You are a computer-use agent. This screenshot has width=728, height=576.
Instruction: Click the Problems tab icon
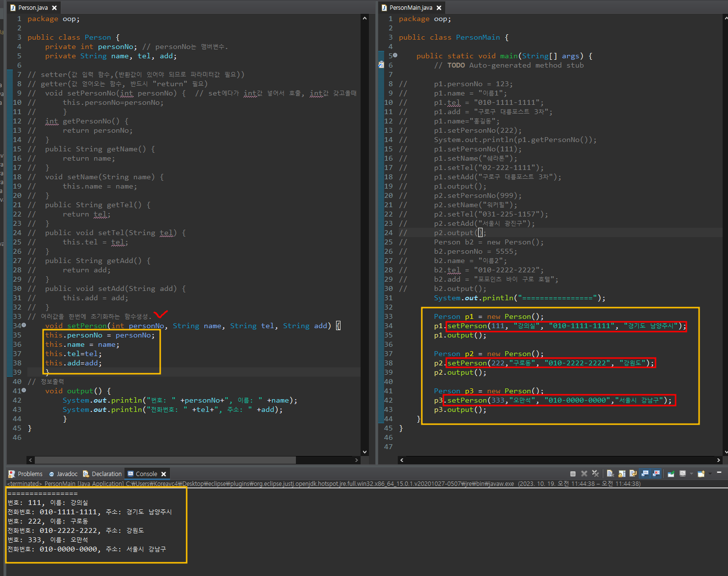coord(12,474)
